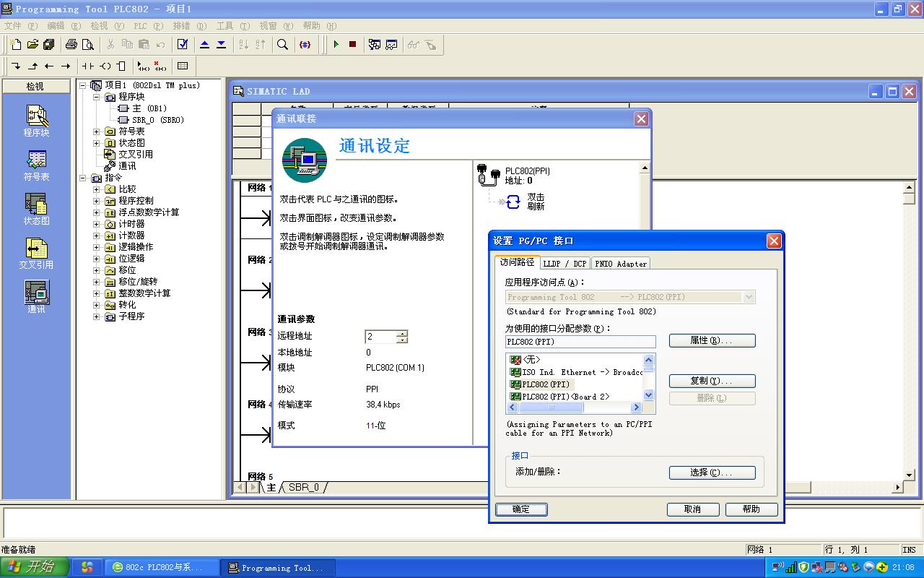Screen dimensions: 924x578
Task: Open Print Preview from toolbar
Action: click(x=88, y=45)
